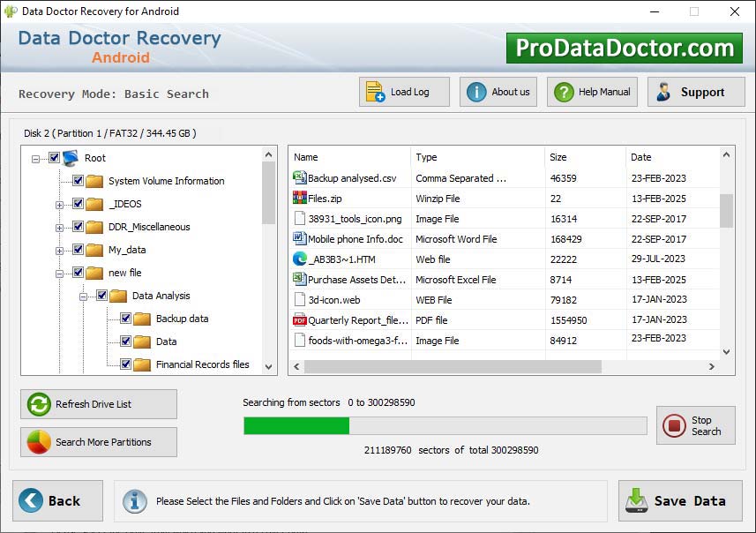Click the info icon in the bottom instruction bar

click(x=134, y=501)
